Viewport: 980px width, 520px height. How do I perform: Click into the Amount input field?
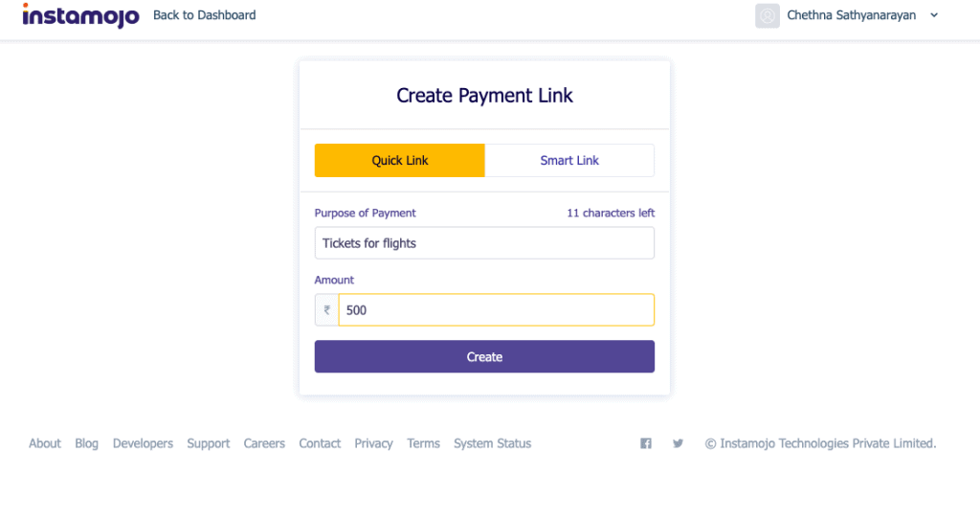pyautogui.click(x=496, y=310)
